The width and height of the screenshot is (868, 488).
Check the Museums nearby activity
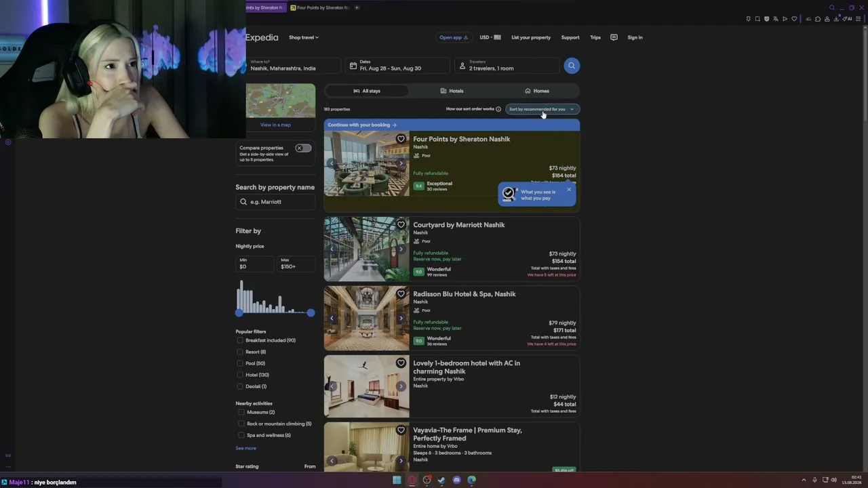[x=241, y=412]
